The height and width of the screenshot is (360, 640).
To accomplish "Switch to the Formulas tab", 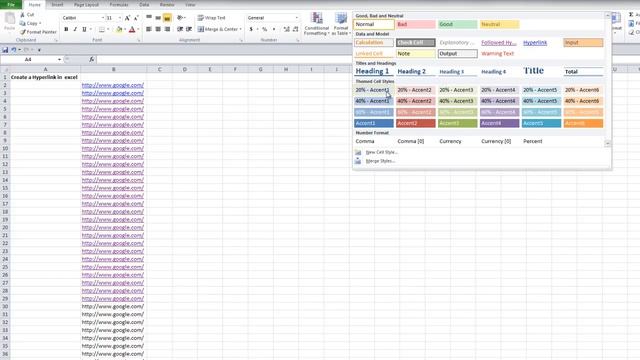I will tap(119, 4).
